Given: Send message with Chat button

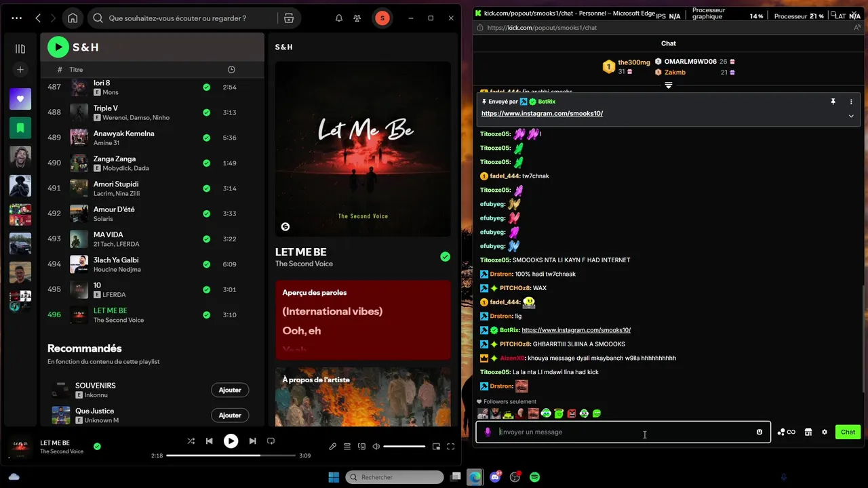Looking at the screenshot, I should (848, 432).
